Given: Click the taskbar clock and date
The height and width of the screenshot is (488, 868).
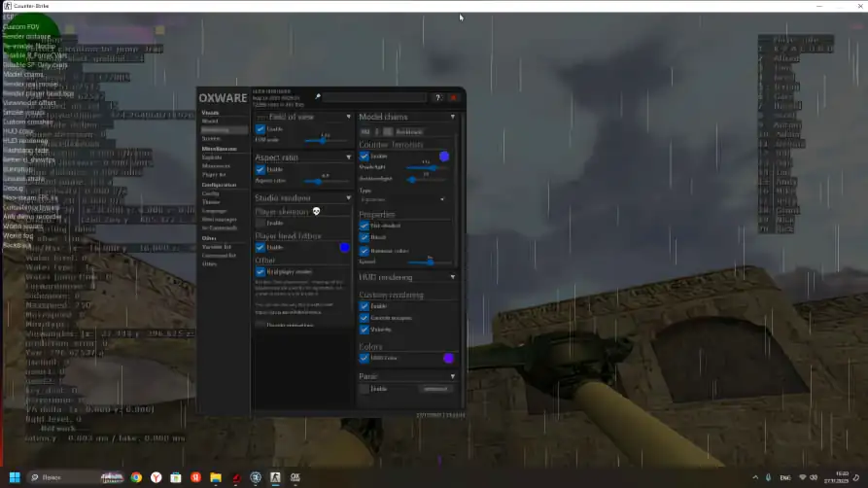Looking at the screenshot, I should click(836, 477).
